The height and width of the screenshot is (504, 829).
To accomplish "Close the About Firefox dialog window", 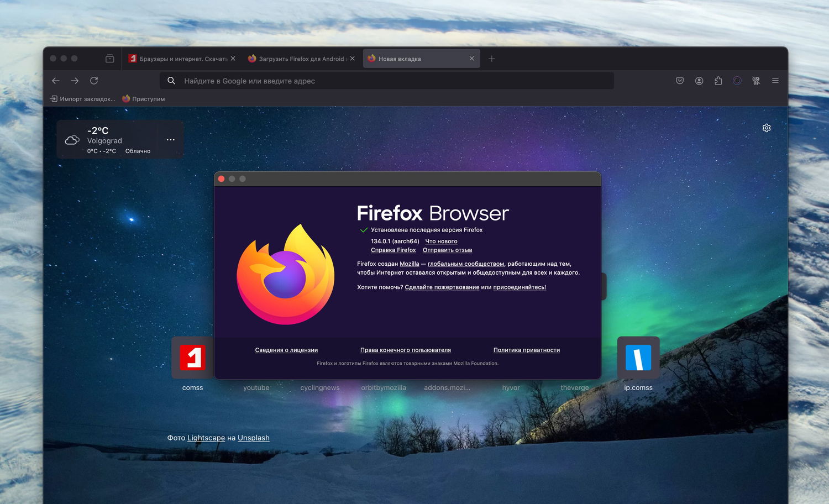I will tap(222, 179).
